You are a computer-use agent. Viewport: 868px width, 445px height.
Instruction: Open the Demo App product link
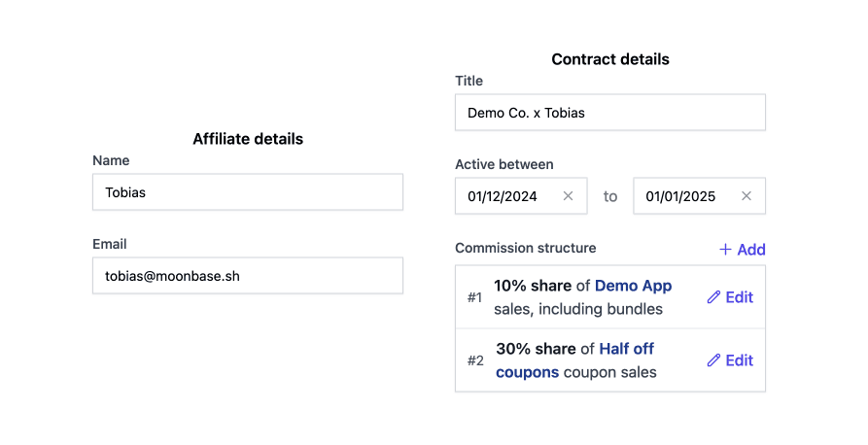click(633, 286)
